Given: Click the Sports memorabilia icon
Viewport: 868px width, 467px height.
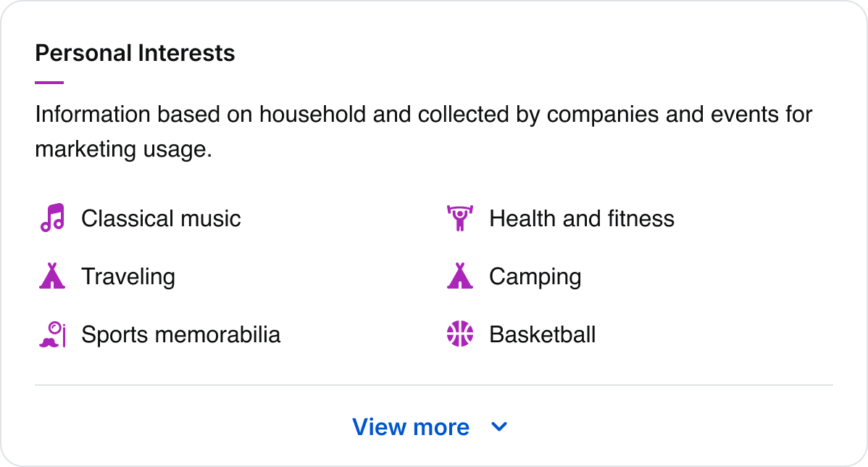Looking at the screenshot, I should click(52, 334).
